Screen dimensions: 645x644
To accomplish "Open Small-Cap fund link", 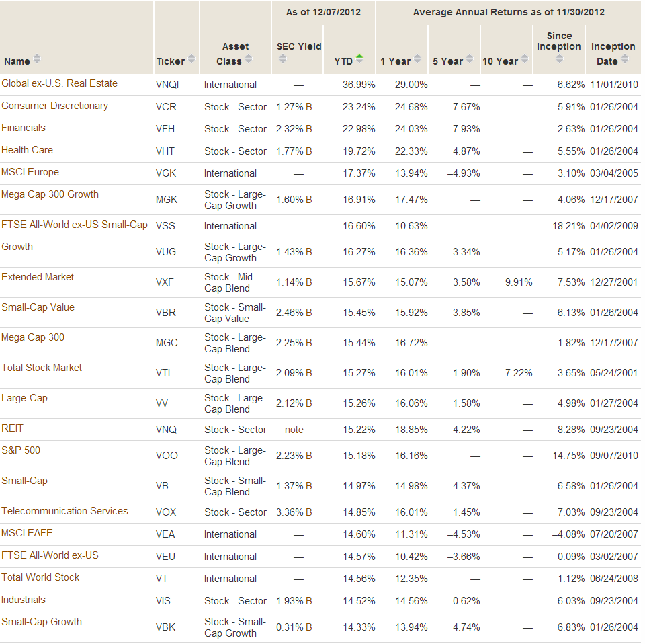I will [x=25, y=481].
